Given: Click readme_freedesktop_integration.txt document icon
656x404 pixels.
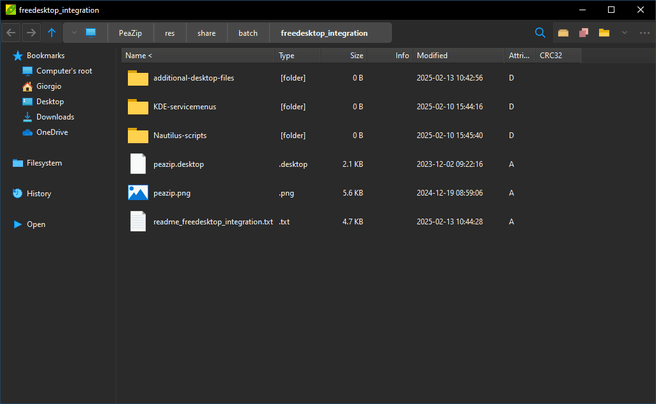Looking at the screenshot, I should coord(138,222).
